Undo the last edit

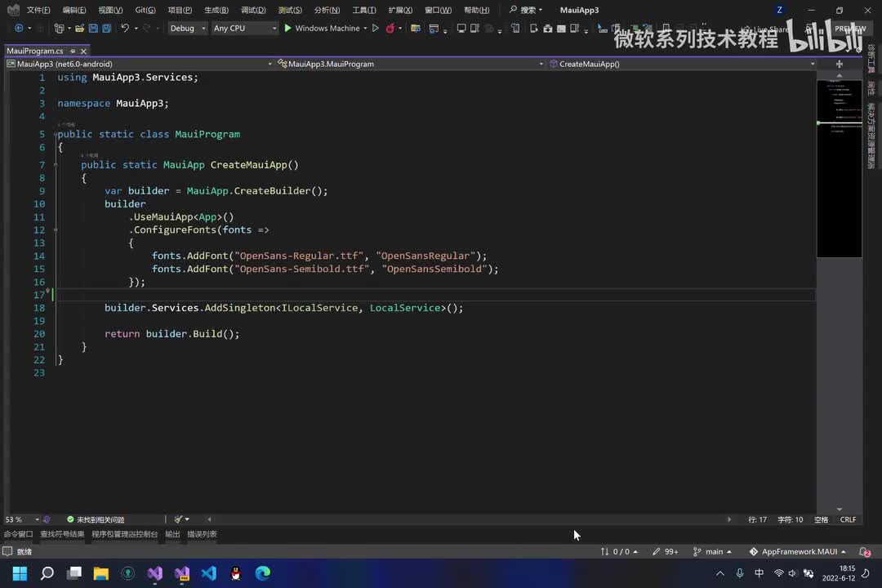(125, 28)
